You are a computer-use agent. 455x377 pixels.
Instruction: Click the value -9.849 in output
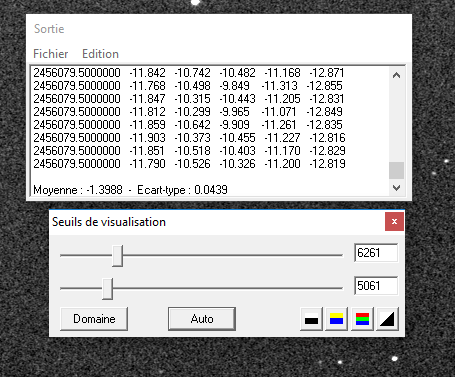pos(234,86)
